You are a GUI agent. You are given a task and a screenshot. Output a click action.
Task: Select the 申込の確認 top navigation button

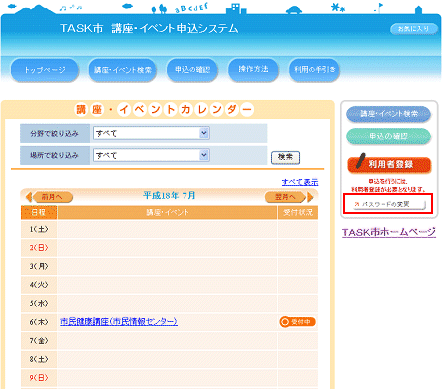[x=192, y=70]
